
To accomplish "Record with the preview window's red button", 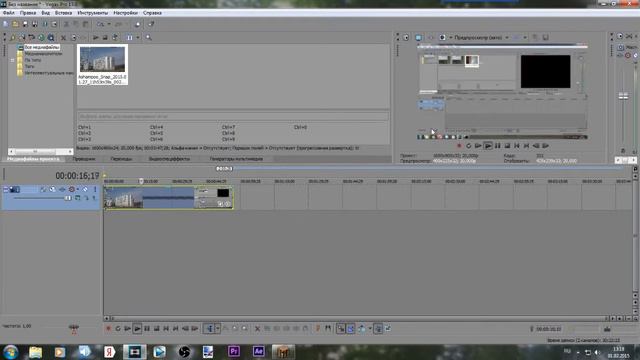I will [459, 146].
